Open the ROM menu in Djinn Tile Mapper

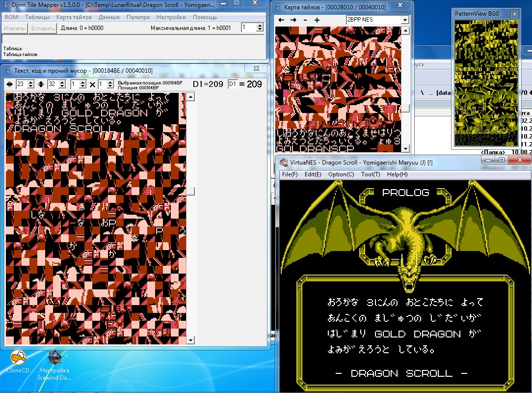11,17
